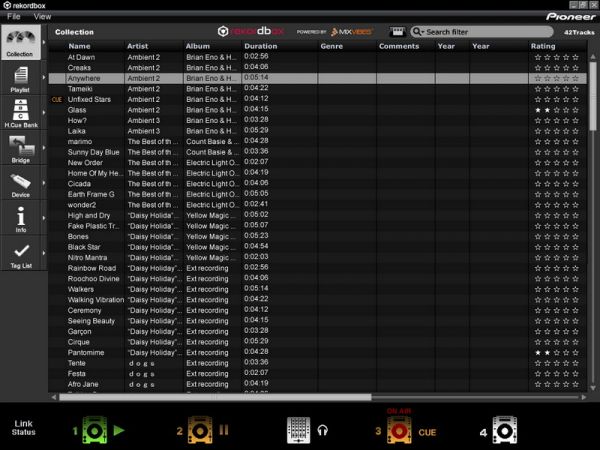Image resolution: width=600 pixels, height=450 pixels.
Task: Click the Pioneer logo
Action: (x=571, y=16)
